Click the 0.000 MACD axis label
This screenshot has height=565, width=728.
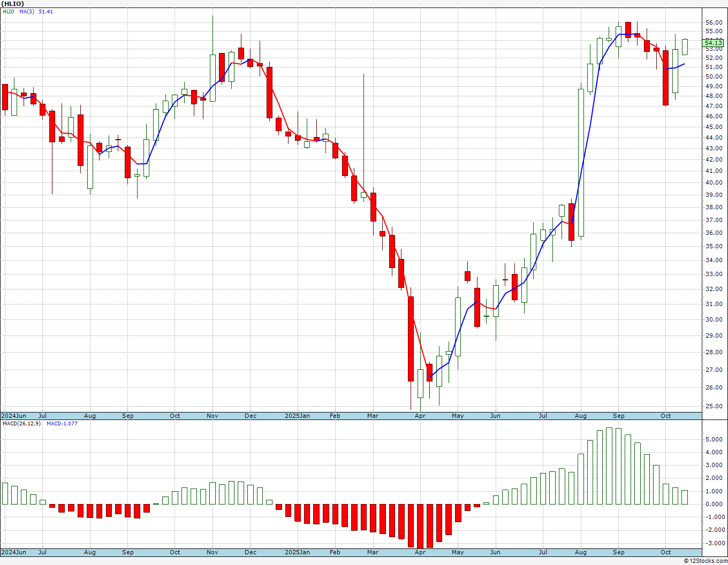pos(714,504)
